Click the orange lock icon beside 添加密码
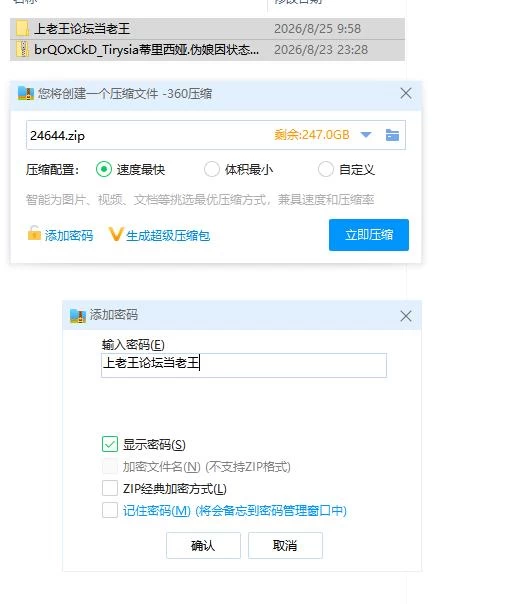 coord(34,234)
